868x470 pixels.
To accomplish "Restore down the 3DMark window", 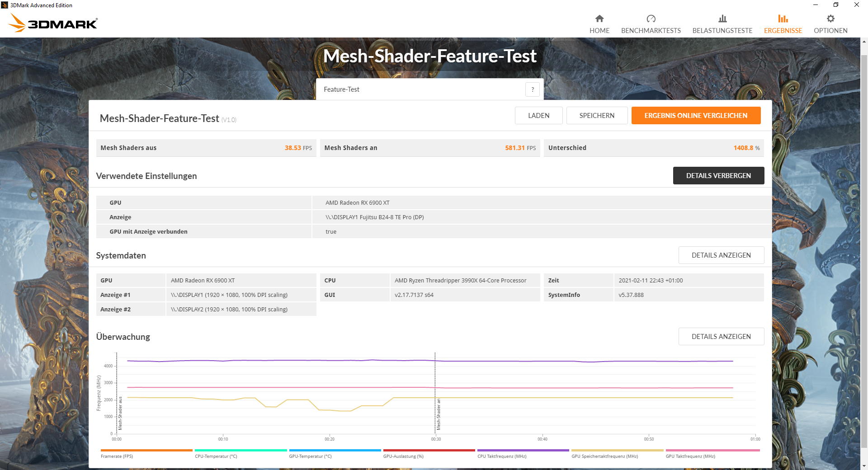I will coord(836,5).
